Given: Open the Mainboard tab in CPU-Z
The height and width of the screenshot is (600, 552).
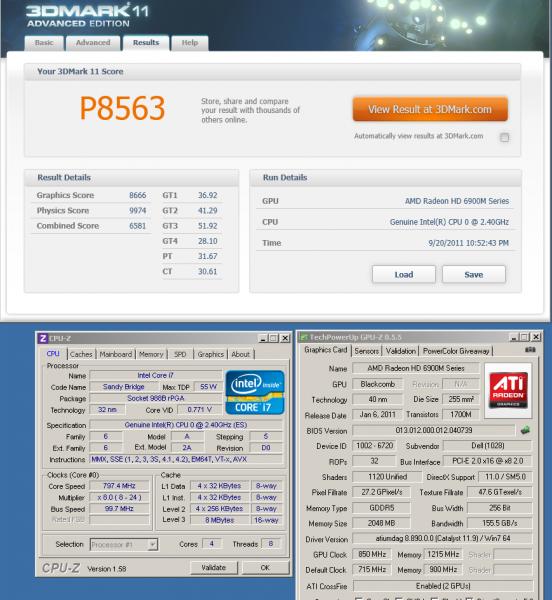Looking at the screenshot, I should (116, 354).
